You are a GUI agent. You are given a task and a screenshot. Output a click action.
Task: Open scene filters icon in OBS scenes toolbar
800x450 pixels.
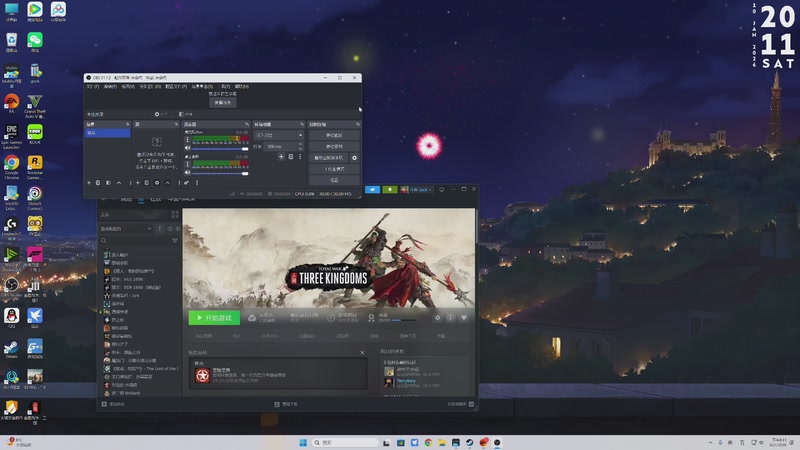[108, 183]
